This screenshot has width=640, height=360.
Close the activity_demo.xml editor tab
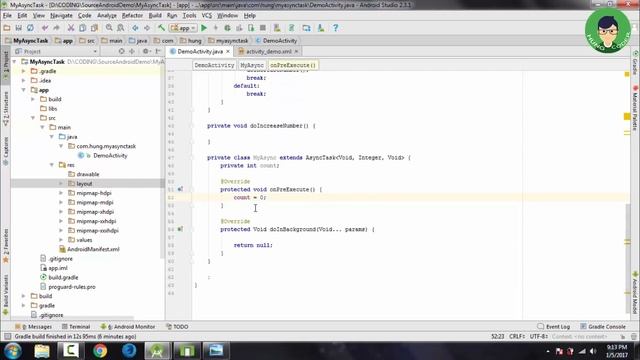coord(296,51)
